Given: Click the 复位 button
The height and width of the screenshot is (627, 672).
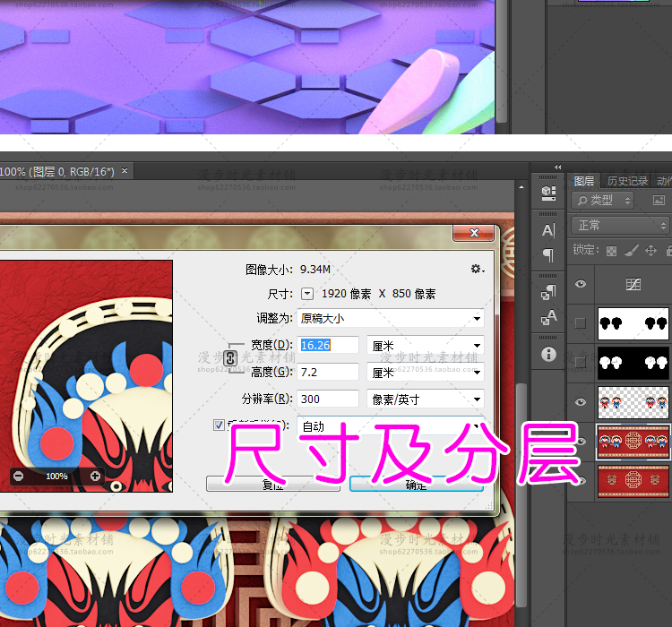Looking at the screenshot, I should click(x=272, y=485).
